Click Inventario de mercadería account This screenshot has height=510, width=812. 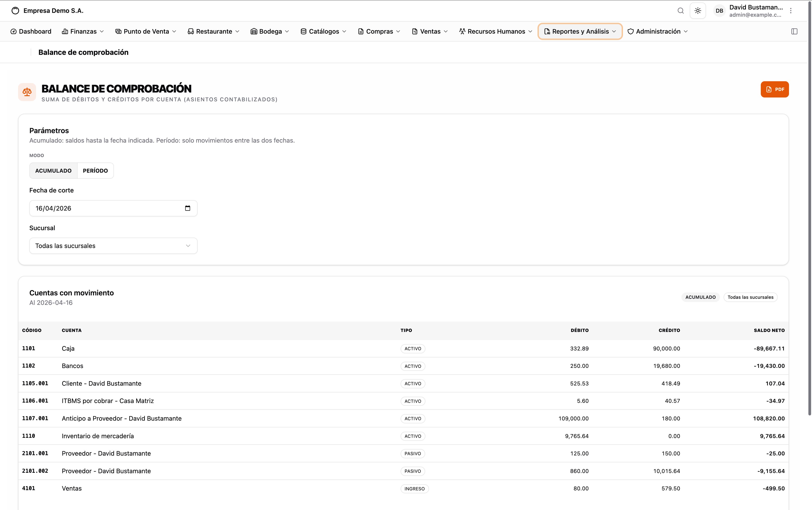[x=98, y=436]
